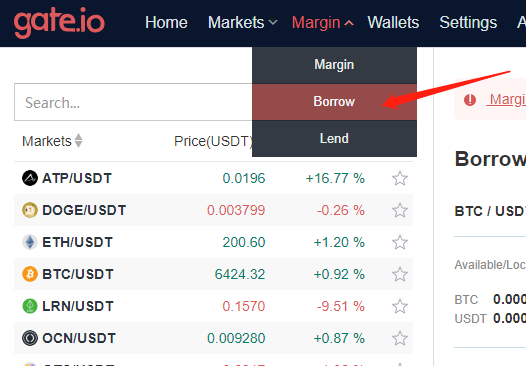
Task: Click the BTC / USDT pair heading
Action: pos(490,211)
